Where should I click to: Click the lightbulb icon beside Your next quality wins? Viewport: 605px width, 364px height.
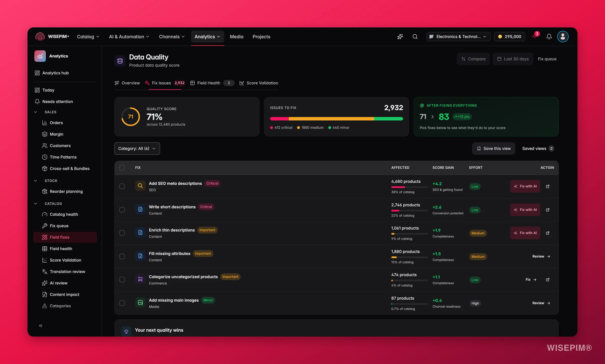pyautogui.click(x=126, y=331)
